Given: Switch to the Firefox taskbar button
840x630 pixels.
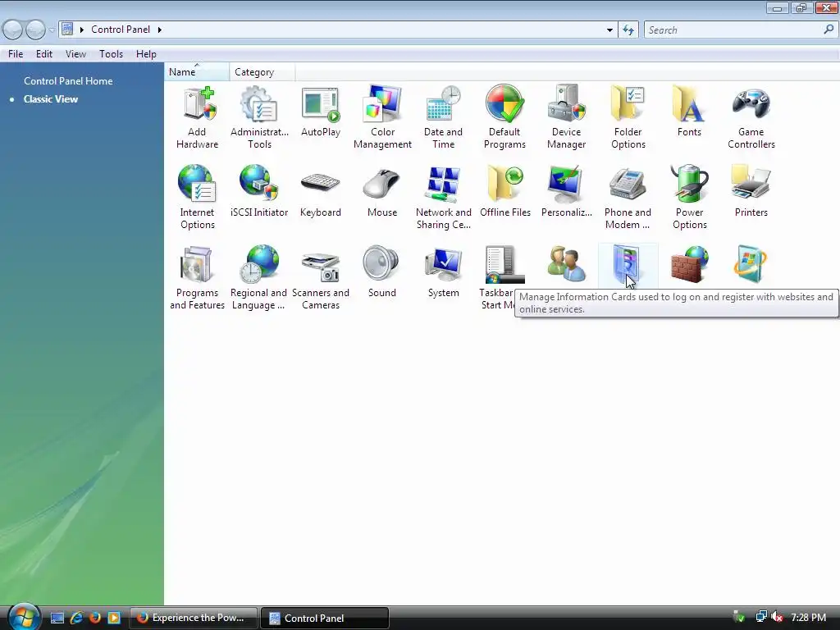Looking at the screenshot, I should pyautogui.click(x=194, y=618).
